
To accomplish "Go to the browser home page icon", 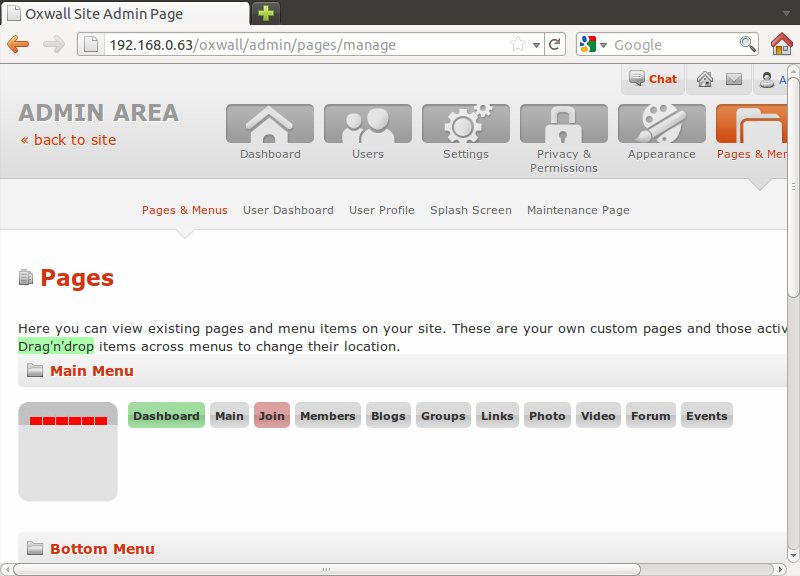I will (x=782, y=44).
